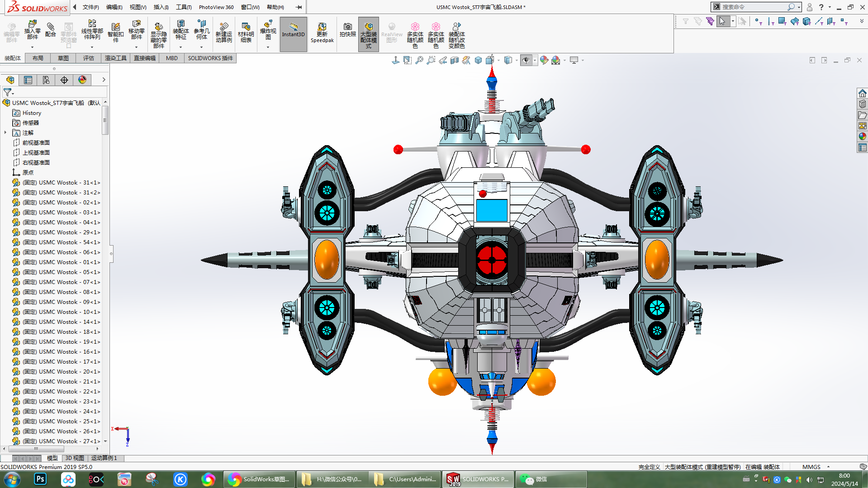Click 显示隐藏的零部件 tool

[158, 35]
